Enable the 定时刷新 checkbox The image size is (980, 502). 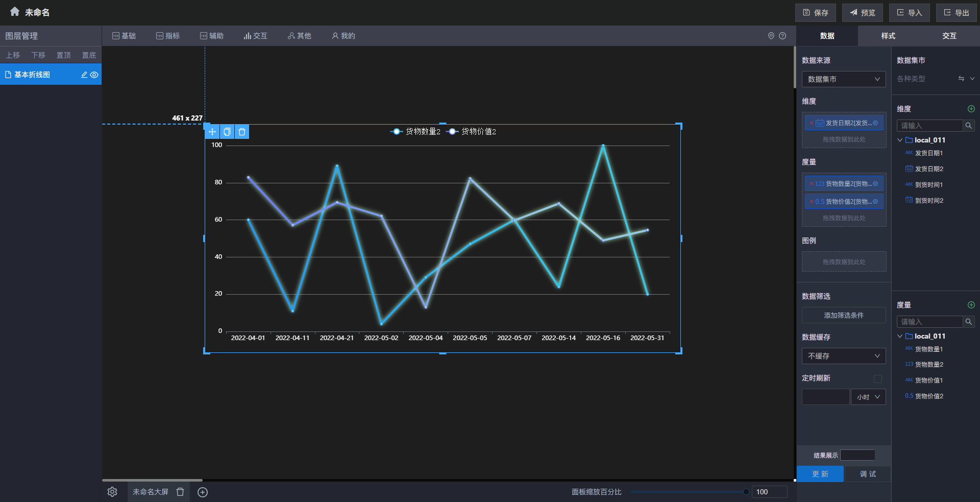[877, 378]
